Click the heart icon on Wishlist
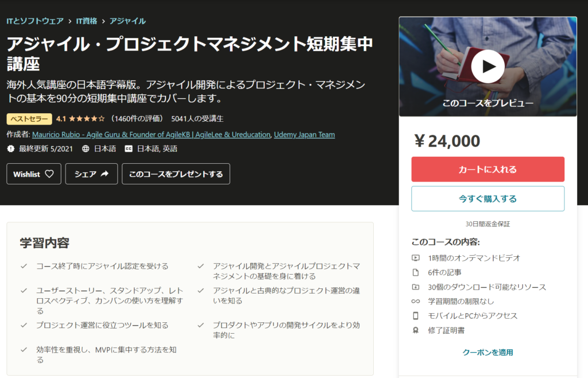 [49, 174]
